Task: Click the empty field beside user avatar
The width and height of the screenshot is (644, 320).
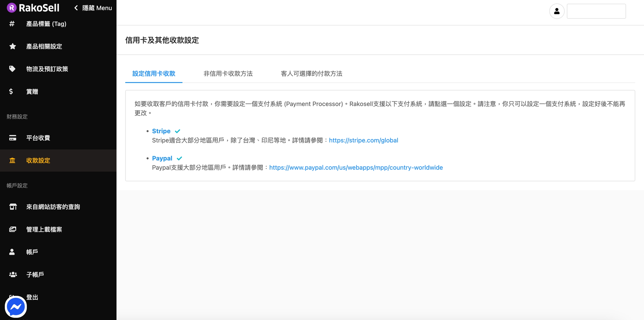Action: (596, 11)
